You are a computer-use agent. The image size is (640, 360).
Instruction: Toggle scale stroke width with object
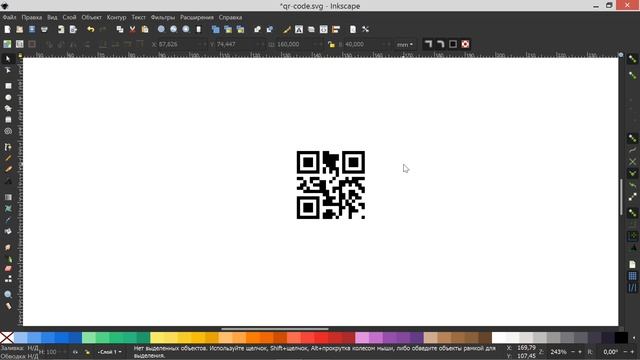tap(428, 44)
